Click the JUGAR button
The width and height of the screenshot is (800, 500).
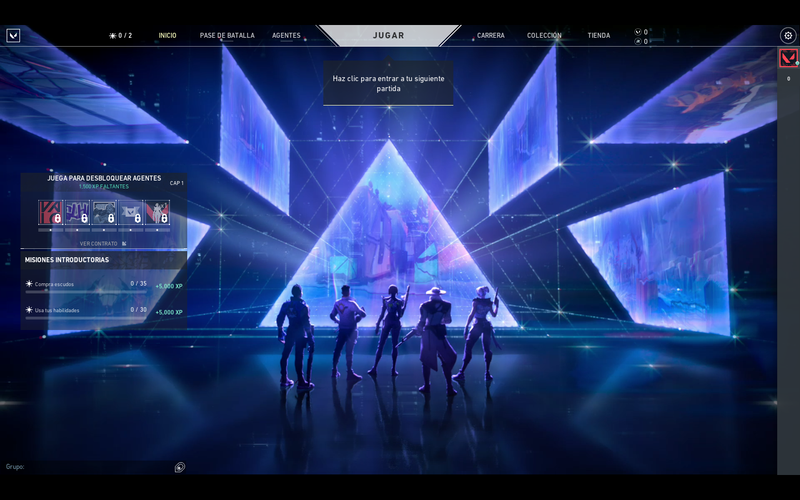tap(388, 36)
